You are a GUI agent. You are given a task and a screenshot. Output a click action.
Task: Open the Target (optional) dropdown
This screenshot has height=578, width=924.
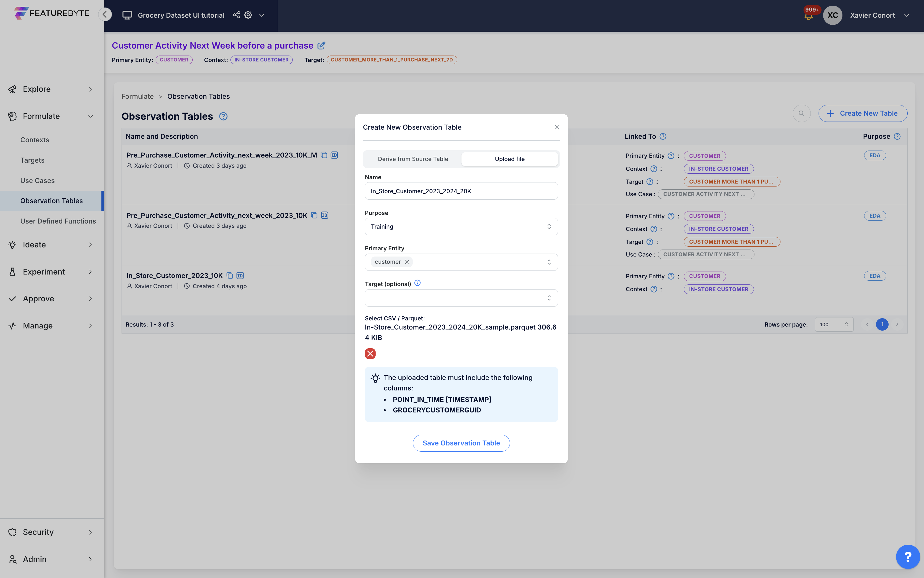pos(461,298)
